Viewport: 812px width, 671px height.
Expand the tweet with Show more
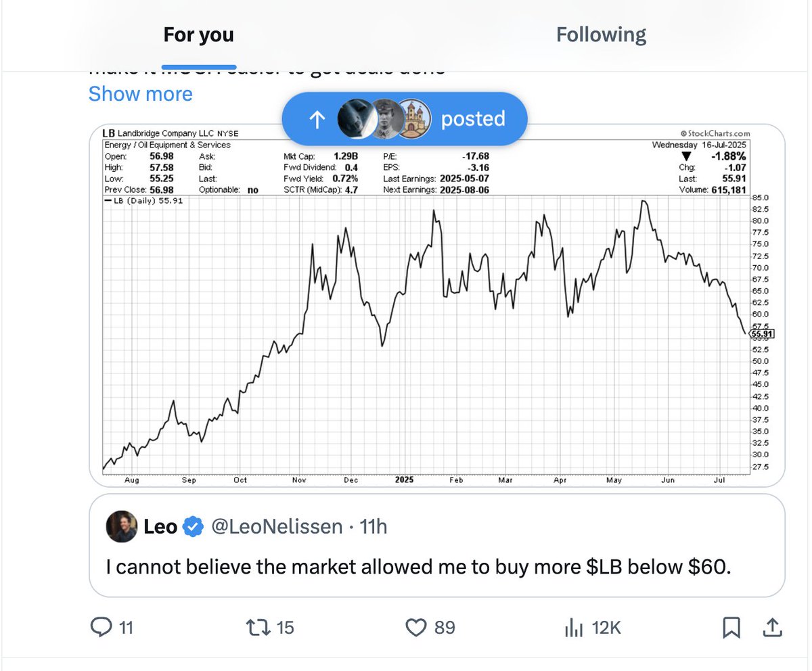click(141, 93)
